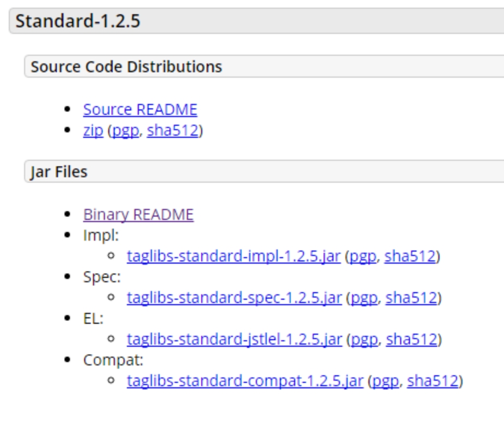504x425 pixels.
Task: Download taglibs-standard-spec-1.2.5.jar
Action: (x=235, y=298)
